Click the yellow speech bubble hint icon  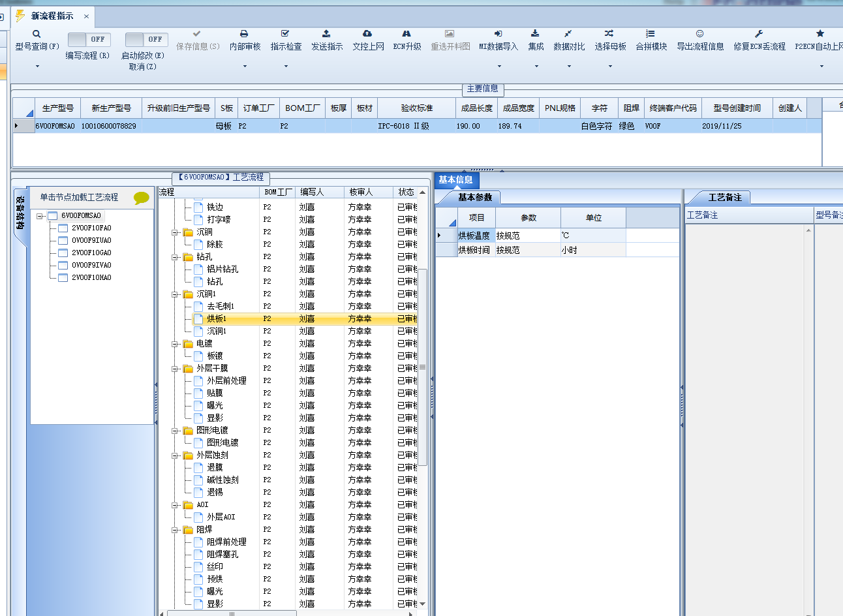pyautogui.click(x=141, y=198)
